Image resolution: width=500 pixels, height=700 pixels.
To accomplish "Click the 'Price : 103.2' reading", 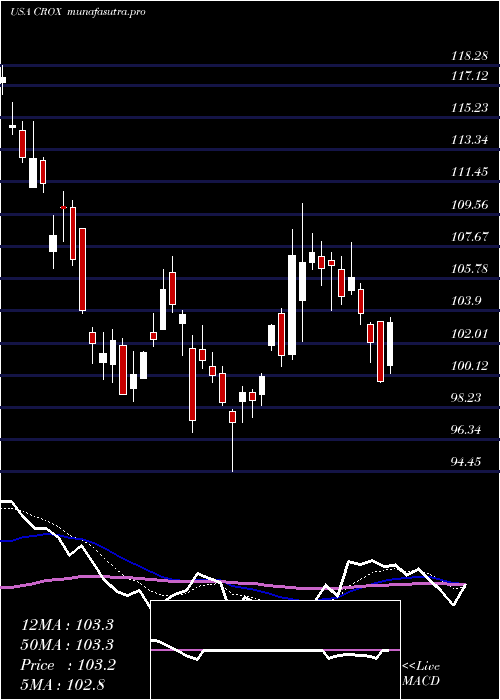I will pos(68,665).
